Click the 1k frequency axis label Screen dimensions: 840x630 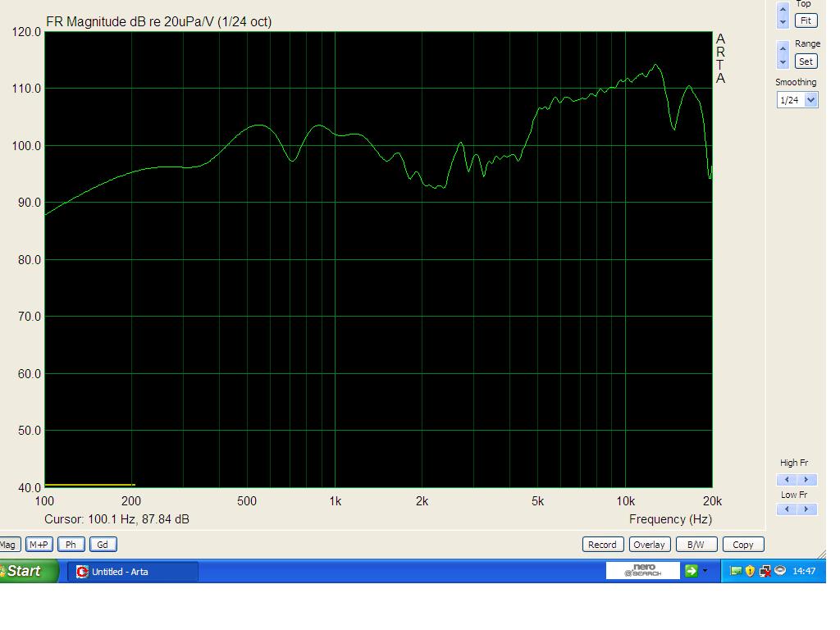pyautogui.click(x=335, y=501)
